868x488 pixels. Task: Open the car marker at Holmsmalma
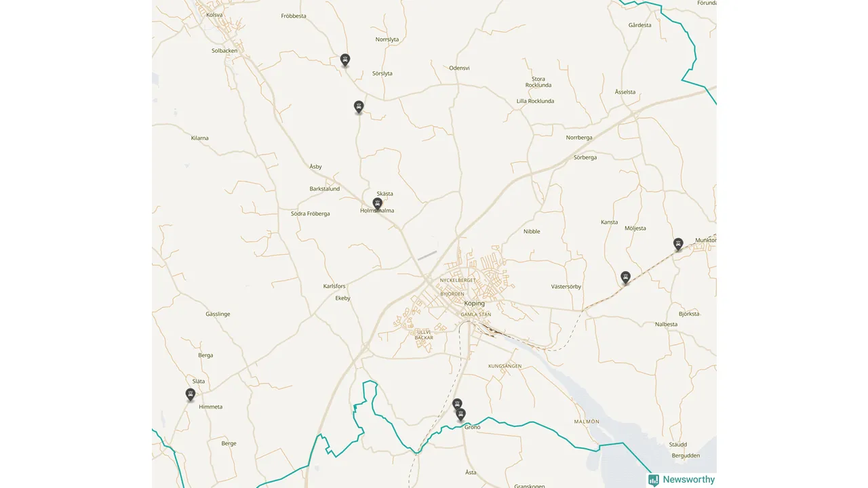coord(378,203)
